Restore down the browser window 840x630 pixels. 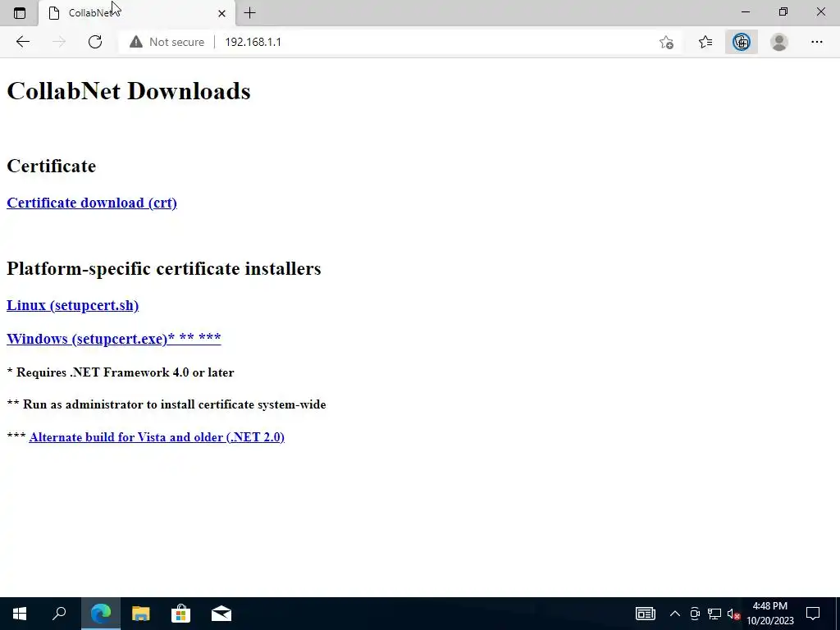(783, 11)
